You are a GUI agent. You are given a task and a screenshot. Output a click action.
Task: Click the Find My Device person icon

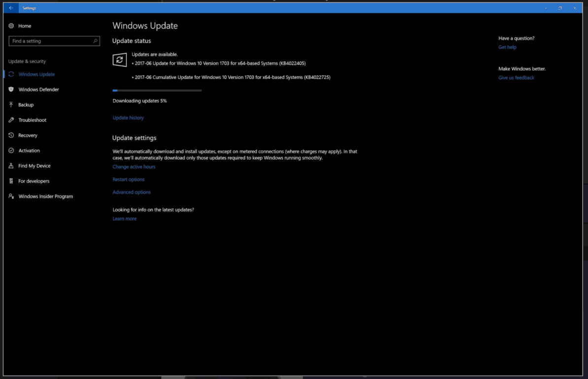[x=11, y=166]
